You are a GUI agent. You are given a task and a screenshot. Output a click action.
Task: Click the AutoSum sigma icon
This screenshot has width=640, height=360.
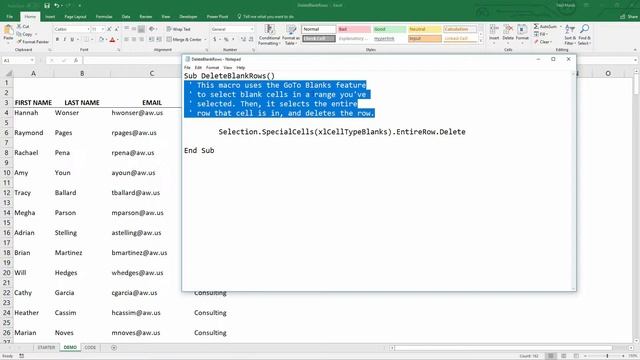click(x=536, y=27)
